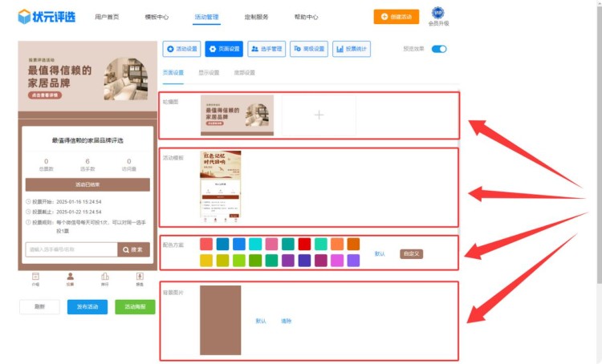The width and height of the screenshot is (602, 364).
Task: Click the 自定义 color scheme button
Action: coord(412,253)
